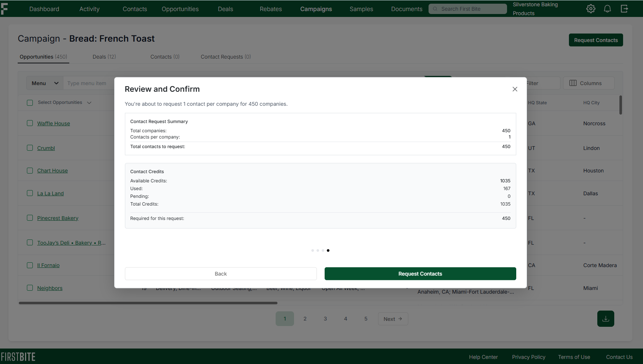
Task: Open the Pinecrest Bakery link
Action: click(58, 218)
